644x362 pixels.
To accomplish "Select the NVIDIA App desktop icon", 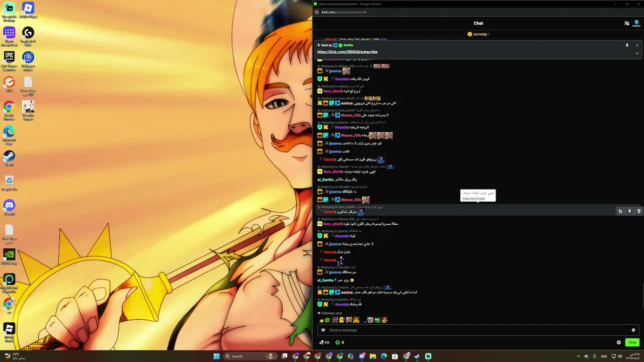I will pos(9,256).
